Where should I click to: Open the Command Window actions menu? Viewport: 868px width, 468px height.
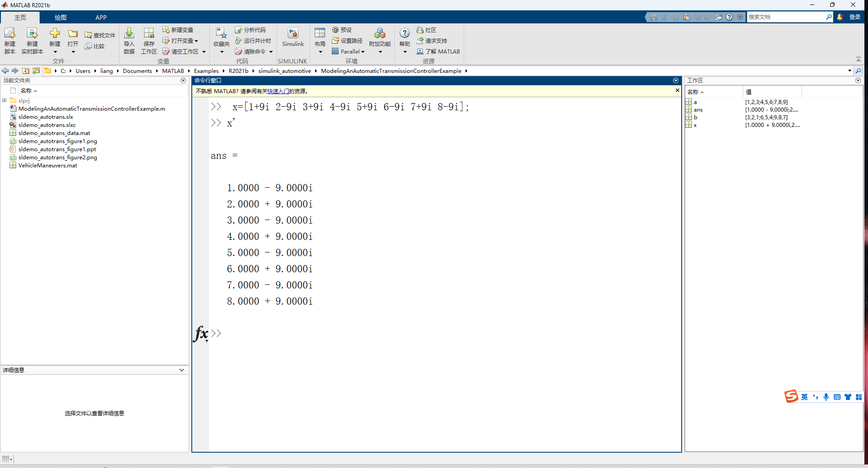point(676,81)
